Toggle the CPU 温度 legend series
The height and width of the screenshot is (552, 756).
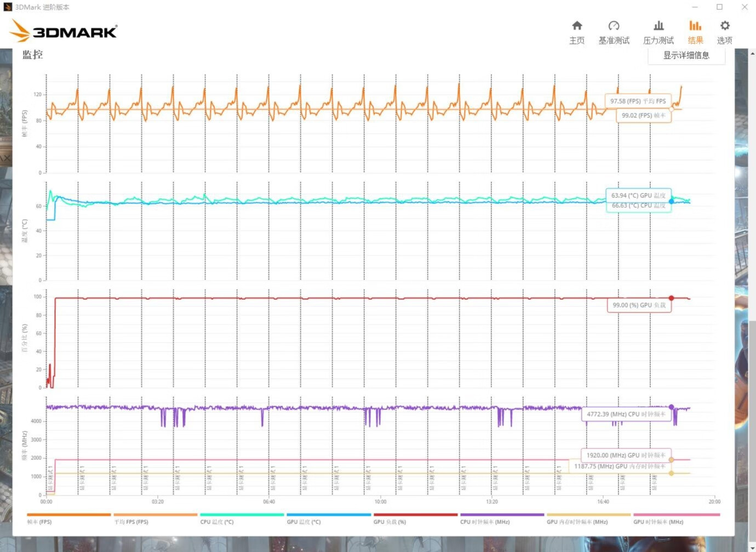242,518
